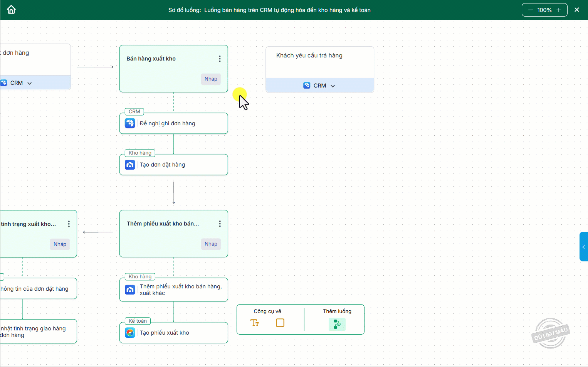
Task: Click warehouse icon beside Thêm phiếu xuất kho bán hàng
Action: point(130,290)
